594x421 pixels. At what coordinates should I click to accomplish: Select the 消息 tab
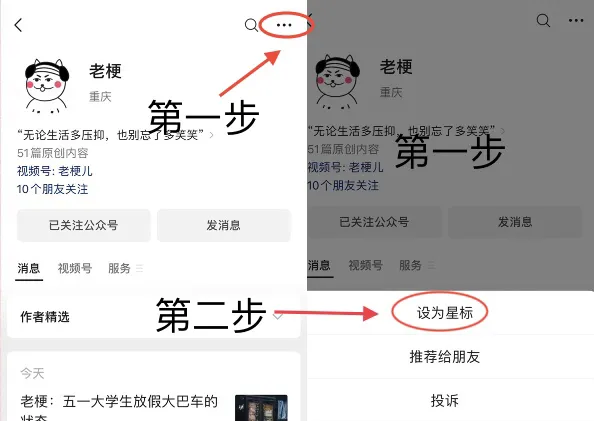29,269
